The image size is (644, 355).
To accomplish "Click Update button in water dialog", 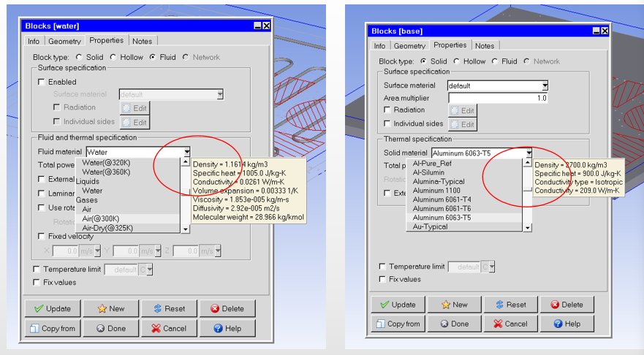I will click(52, 308).
